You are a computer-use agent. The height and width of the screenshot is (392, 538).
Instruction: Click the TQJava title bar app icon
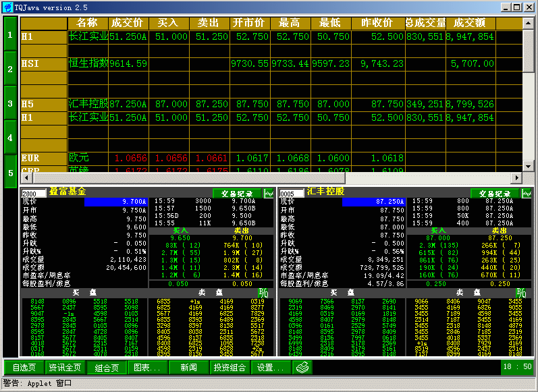pyautogui.click(x=7, y=7)
